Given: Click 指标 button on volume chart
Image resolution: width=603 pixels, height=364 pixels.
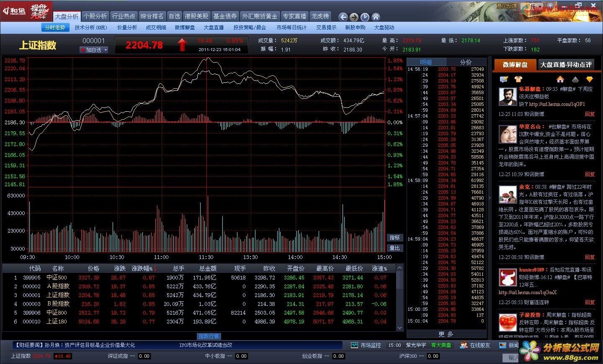Looking at the screenshot, I should pyautogui.click(x=395, y=238).
